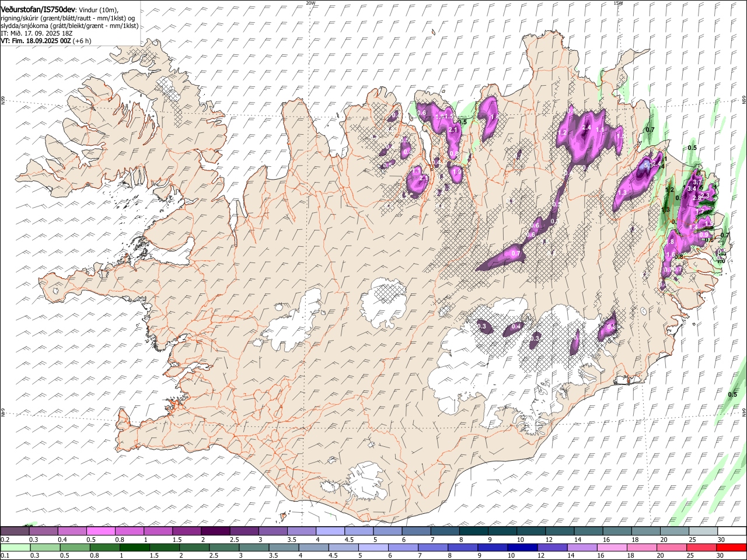This screenshot has height=560, width=747.
Task: Select dark purple top-row swatch between 2 and 2.5
Action: point(215,531)
